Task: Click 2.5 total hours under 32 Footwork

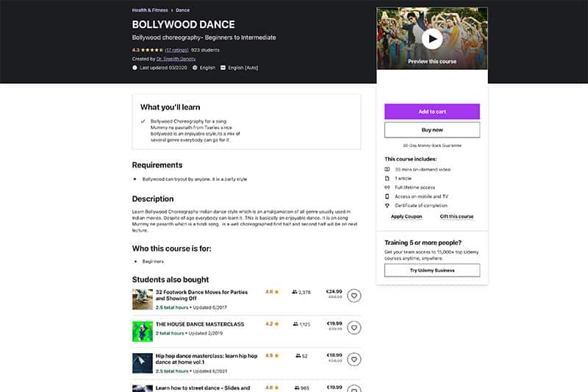Action: [172, 307]
